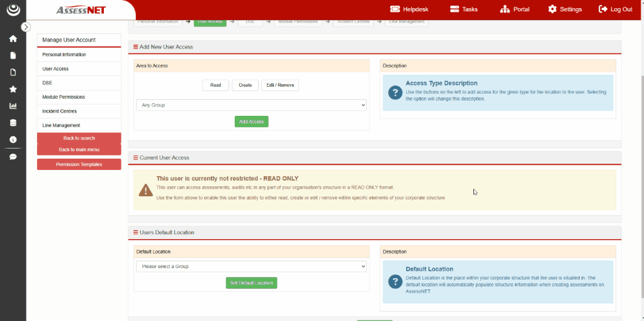Click the warning triangle icon in the yellow notice

pos(145,189)
